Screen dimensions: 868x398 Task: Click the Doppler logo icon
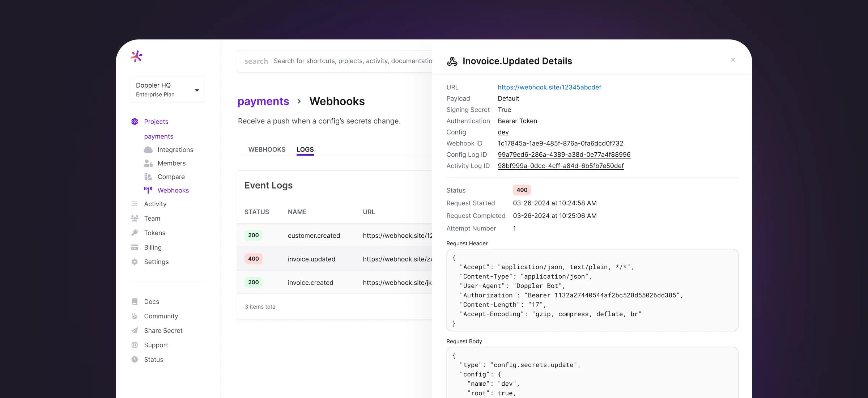136,56
